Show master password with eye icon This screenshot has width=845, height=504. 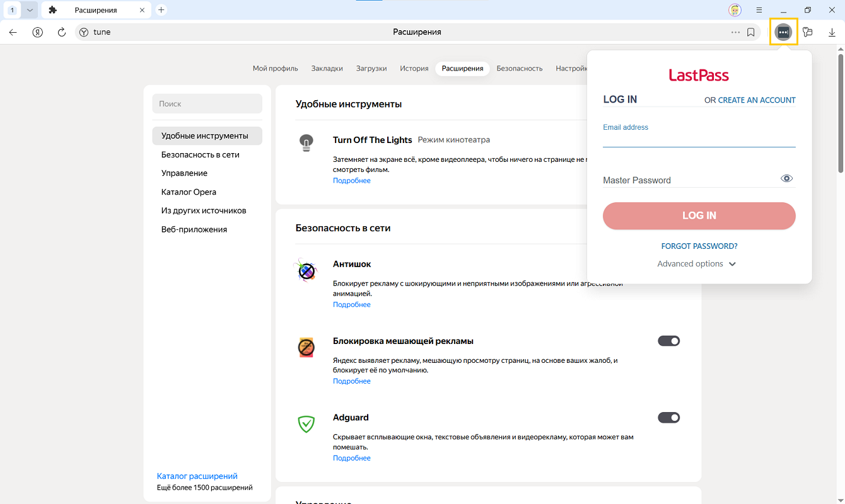pos(786,179)
